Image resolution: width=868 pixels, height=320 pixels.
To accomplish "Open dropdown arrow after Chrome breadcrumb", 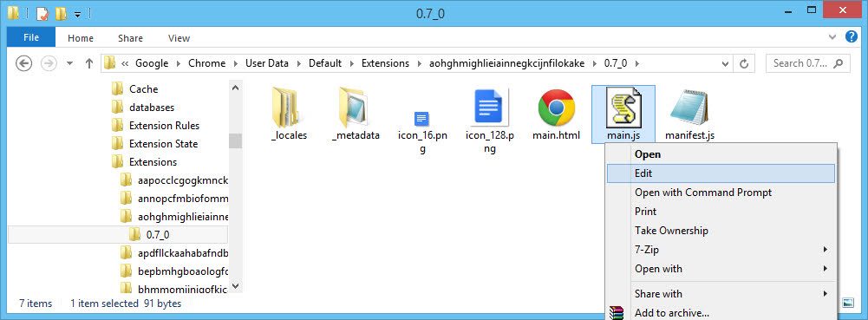I will pyautogui.click(x=236, y=63).
